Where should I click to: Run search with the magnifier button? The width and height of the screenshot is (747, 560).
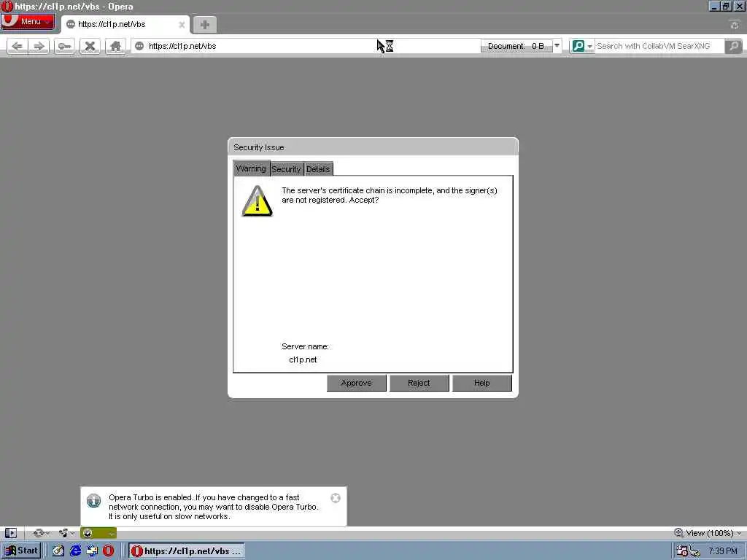[734, 46]
